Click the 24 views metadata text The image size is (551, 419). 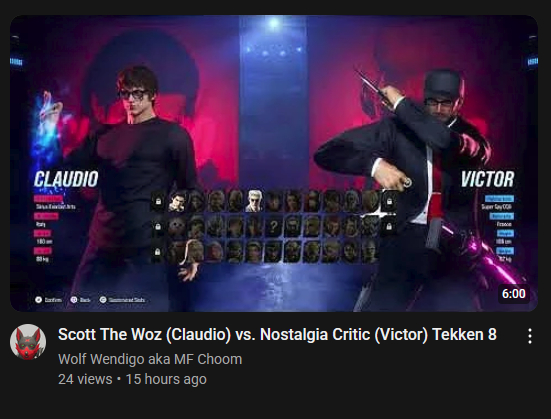[x=85, y=379]
